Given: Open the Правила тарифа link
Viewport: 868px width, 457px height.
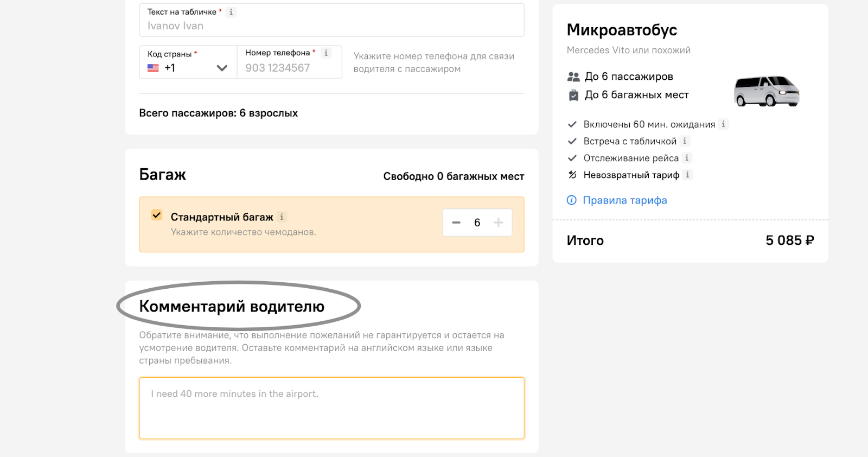Looking at the screenshot, I should tap(625, 200).
